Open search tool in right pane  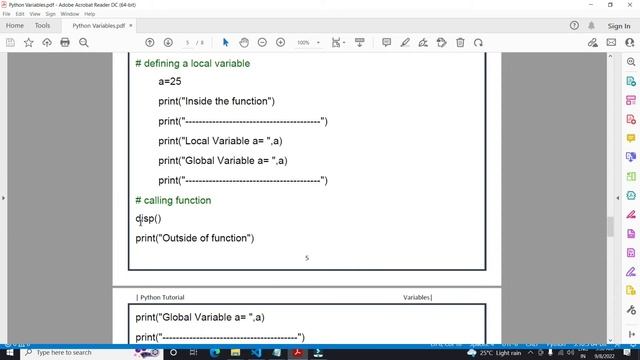[631, 62]
